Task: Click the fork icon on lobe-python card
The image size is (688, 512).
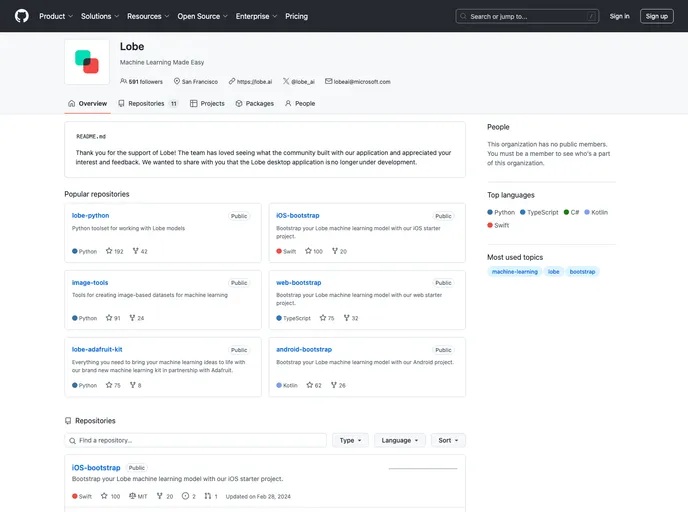Action: click(136, 251)
